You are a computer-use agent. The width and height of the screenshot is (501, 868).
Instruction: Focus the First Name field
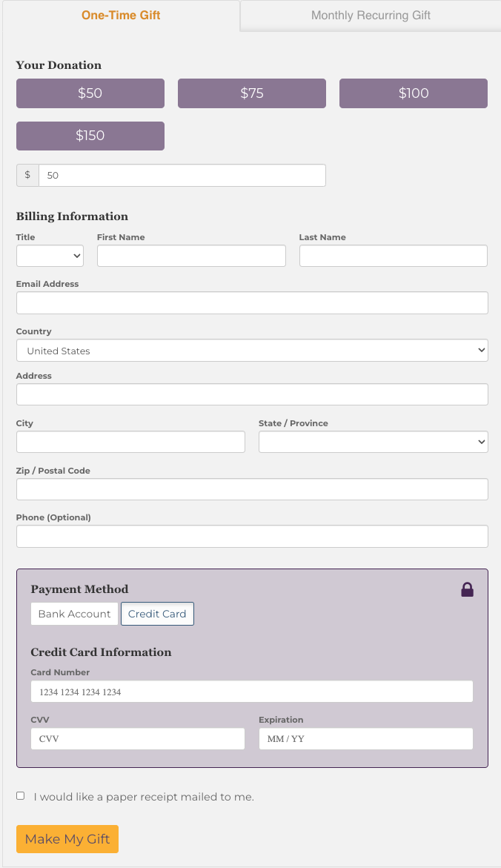pyautogui.click(x=191, y=256)
